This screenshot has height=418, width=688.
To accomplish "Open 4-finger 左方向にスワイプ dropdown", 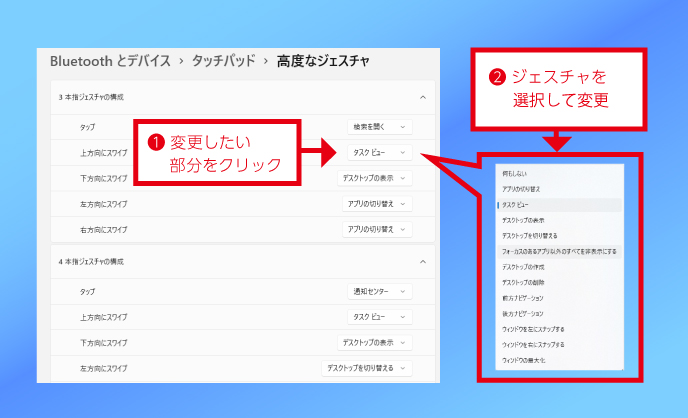I will pos(367,368).
